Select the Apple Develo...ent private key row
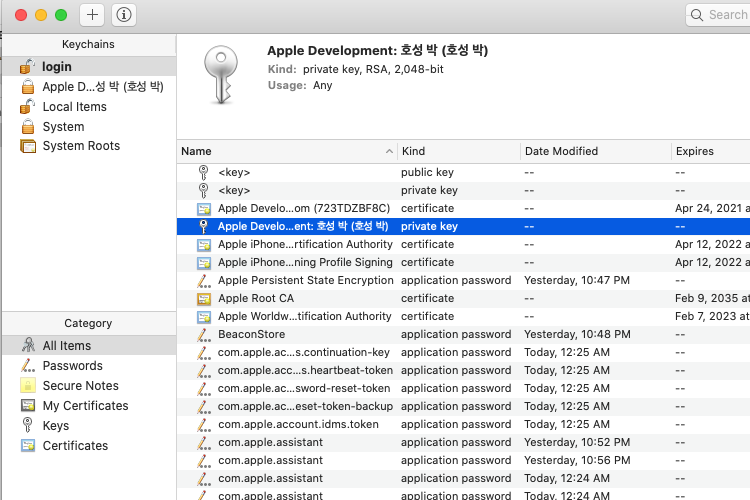 tap(463, 226)
